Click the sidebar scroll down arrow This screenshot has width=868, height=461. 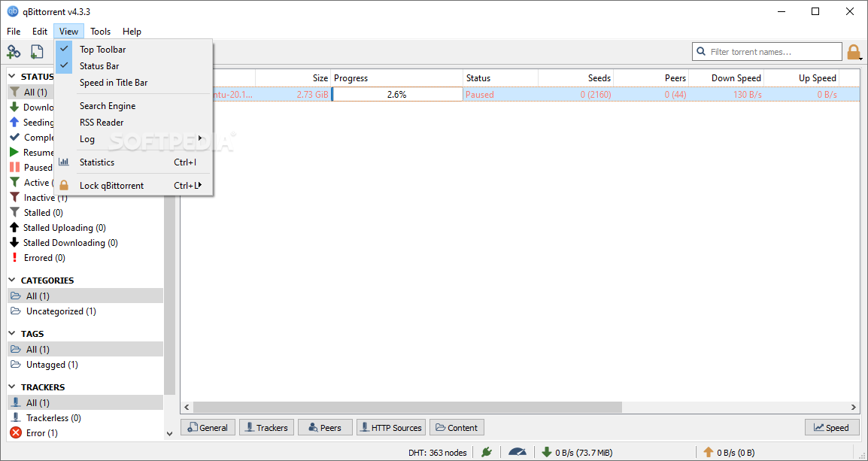pos(170,434)
